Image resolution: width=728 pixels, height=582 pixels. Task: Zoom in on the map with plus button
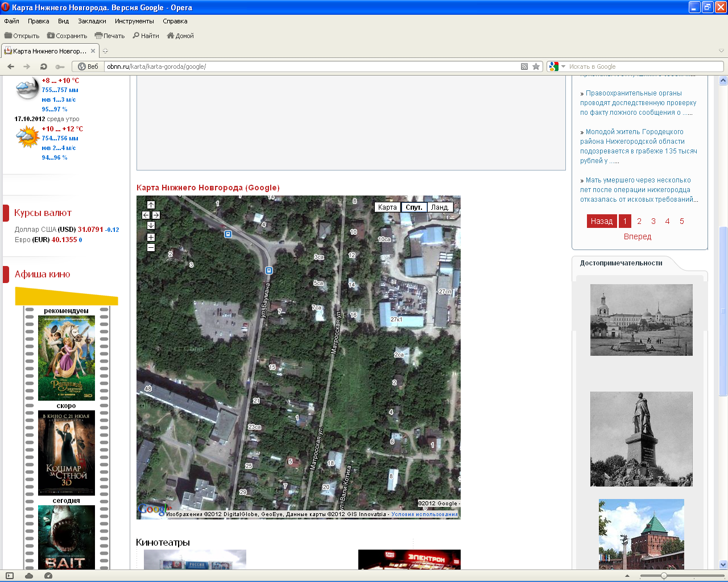click(x=151, y=238)
